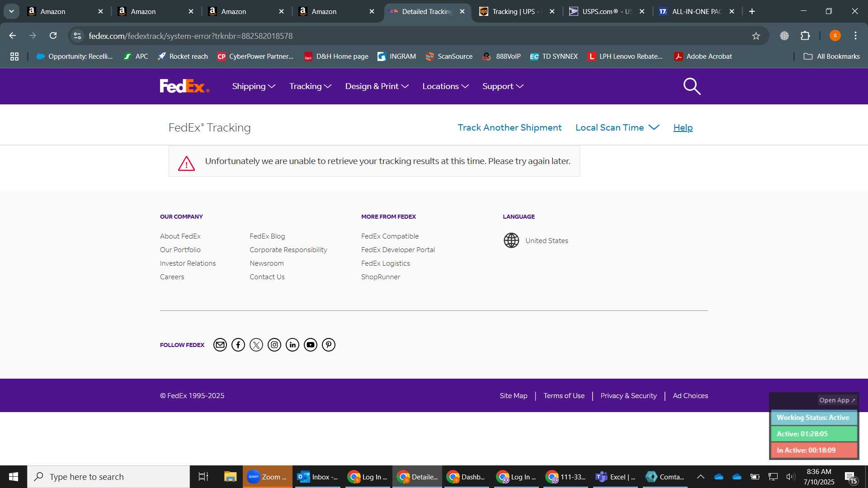868x488 pixels.
Task: Open Privacy & Security link
Action: tap(628, 395)
